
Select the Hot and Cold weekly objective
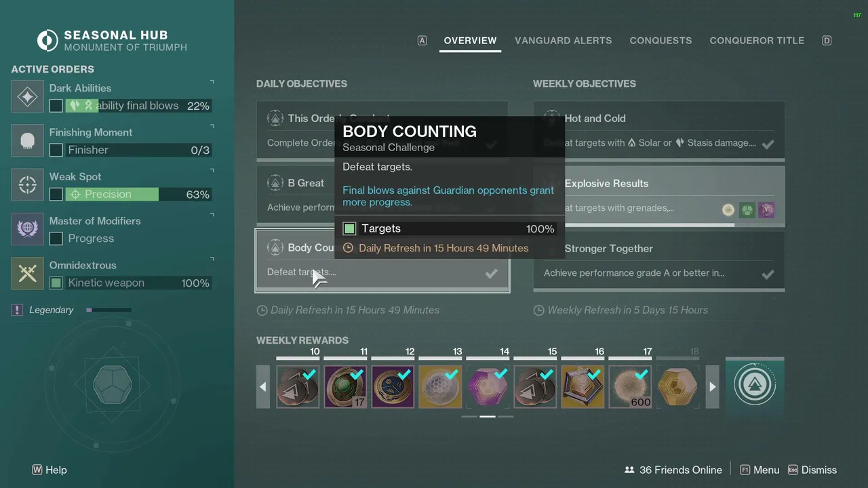tap(659, 130)
